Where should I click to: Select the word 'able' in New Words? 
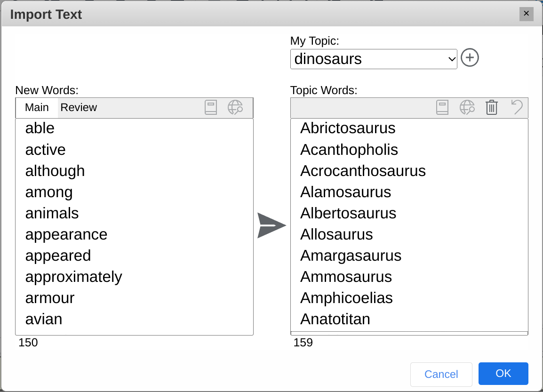pos(135,128)
